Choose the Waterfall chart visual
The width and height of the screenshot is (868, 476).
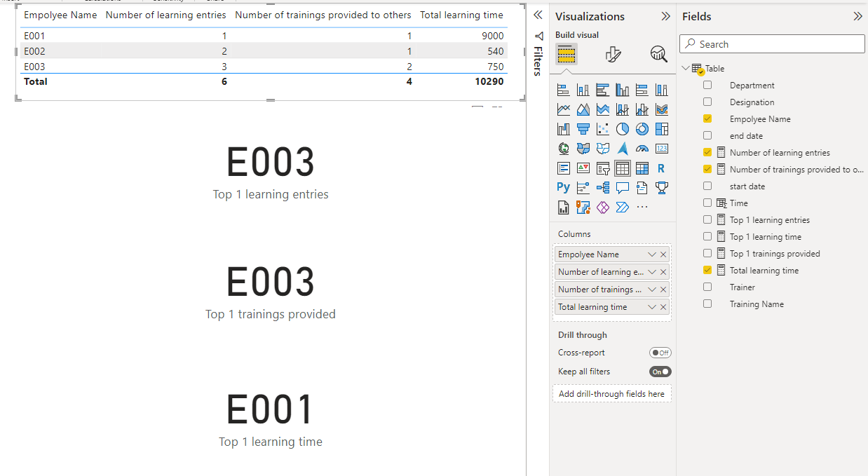(563, 129)
